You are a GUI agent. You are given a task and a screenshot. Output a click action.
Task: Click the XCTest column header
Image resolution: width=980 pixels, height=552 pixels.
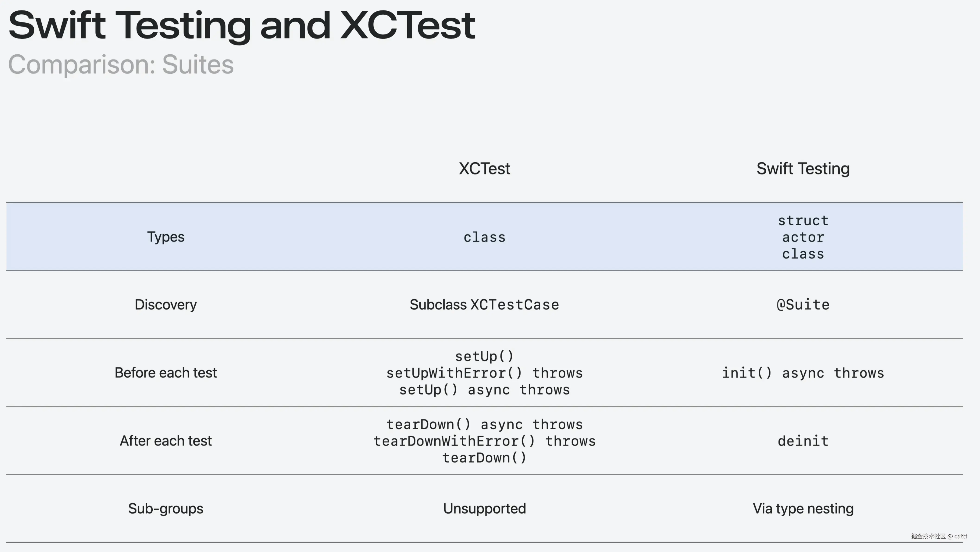(484, 168)
